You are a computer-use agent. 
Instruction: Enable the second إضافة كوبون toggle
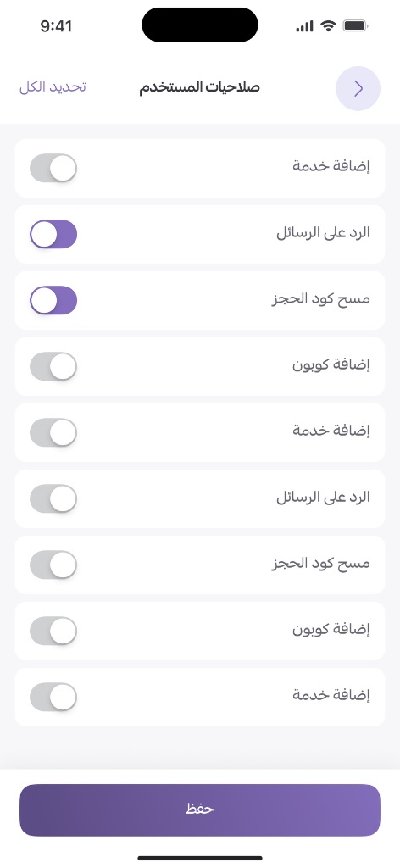point(53,631)
